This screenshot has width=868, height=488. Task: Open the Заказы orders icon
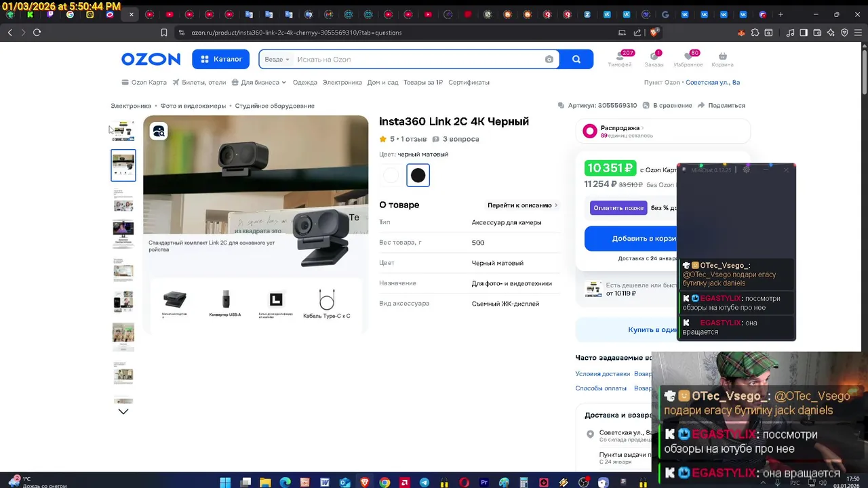654,59
